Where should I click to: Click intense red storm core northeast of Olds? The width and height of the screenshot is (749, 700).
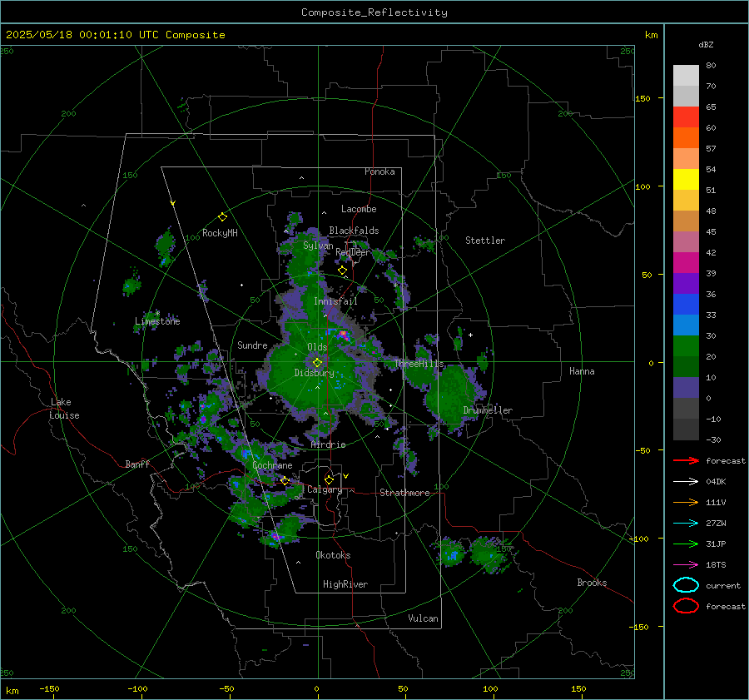pos(343,335)
